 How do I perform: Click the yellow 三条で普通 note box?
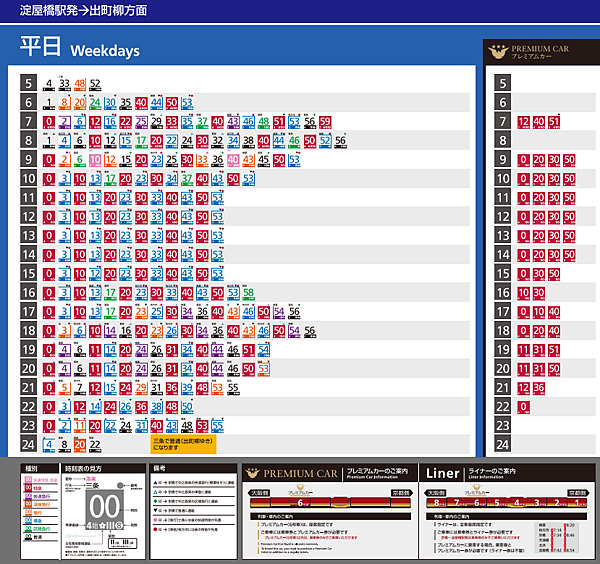[x=183, y=444]
